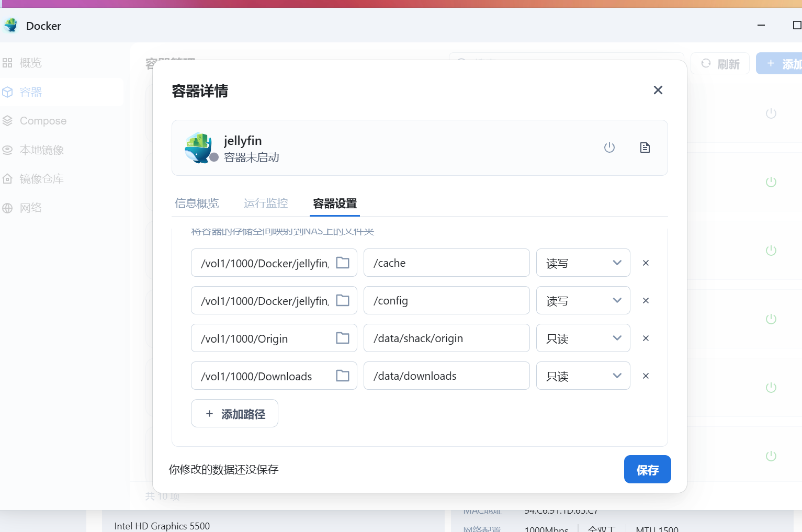Remove the /config path mapping

click(646, 300)
